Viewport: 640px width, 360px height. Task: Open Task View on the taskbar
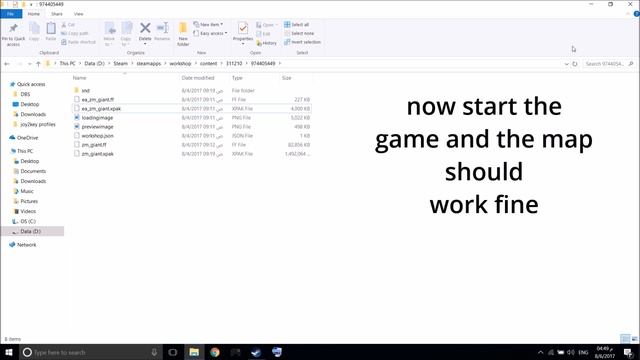point(173,352)
